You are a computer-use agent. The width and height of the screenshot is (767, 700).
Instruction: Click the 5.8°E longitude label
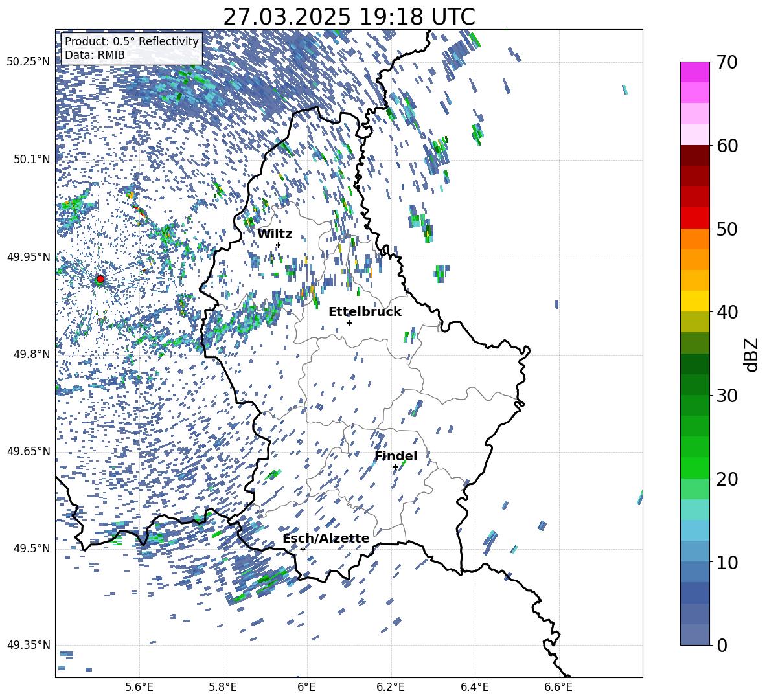pos(223,687)
